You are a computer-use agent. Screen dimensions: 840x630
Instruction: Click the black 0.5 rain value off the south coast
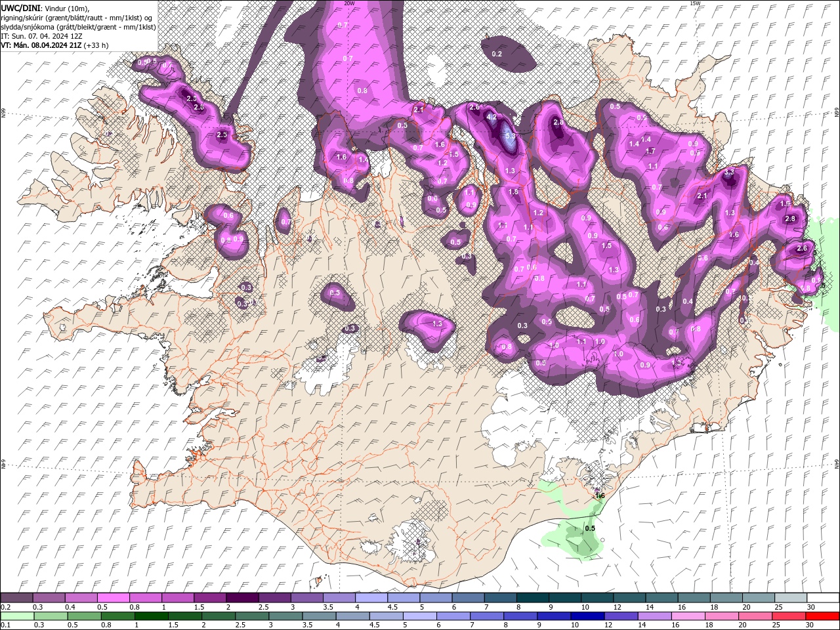pyautogui.click(x=590, y=528)
